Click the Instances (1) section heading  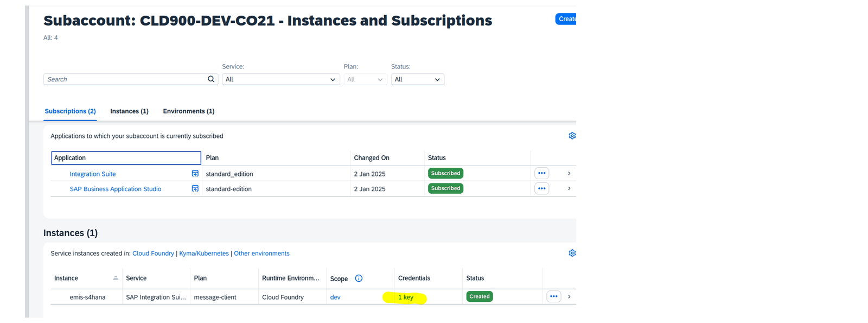71,233
